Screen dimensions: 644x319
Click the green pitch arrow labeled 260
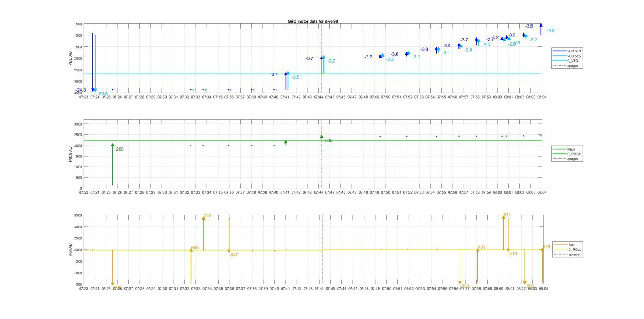pyautogui.click(x=113, y=164)
